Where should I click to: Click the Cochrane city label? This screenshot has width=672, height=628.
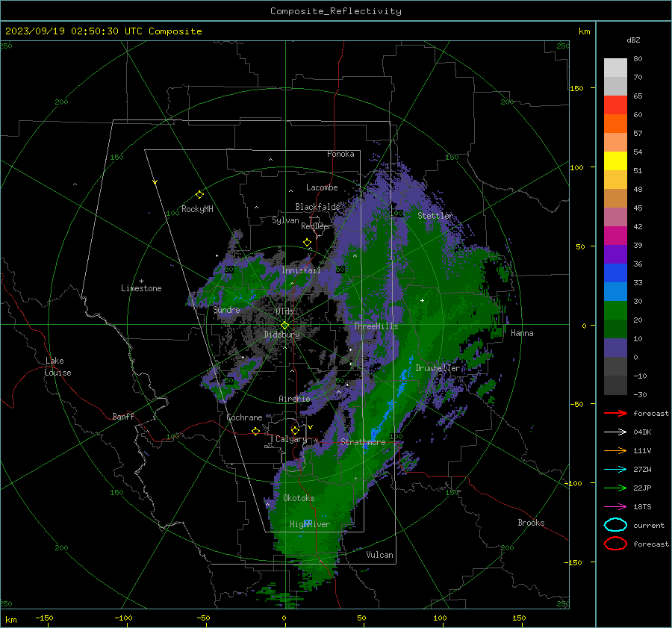[x=244, y=417]
